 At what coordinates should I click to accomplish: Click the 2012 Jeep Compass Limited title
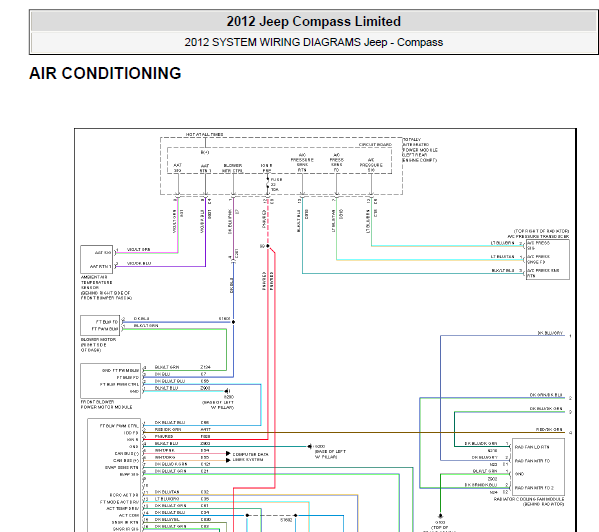click(x=314, y=21)
